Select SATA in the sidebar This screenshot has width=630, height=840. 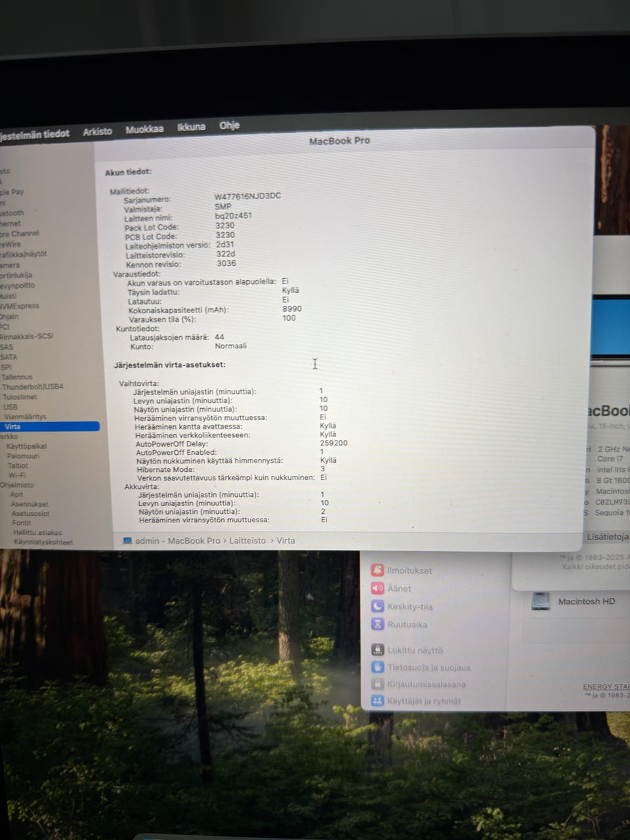click(x=9, y=357)
